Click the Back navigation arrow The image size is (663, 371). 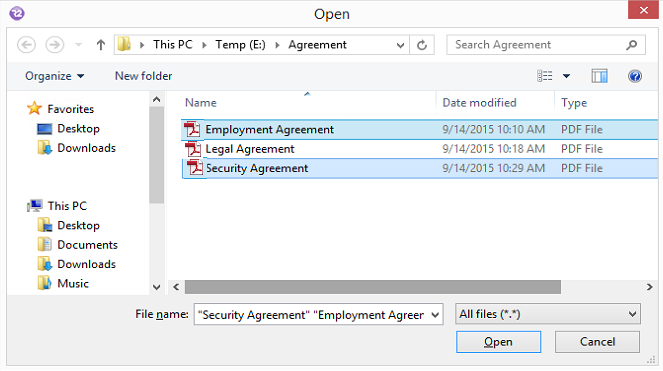(26, 44)
